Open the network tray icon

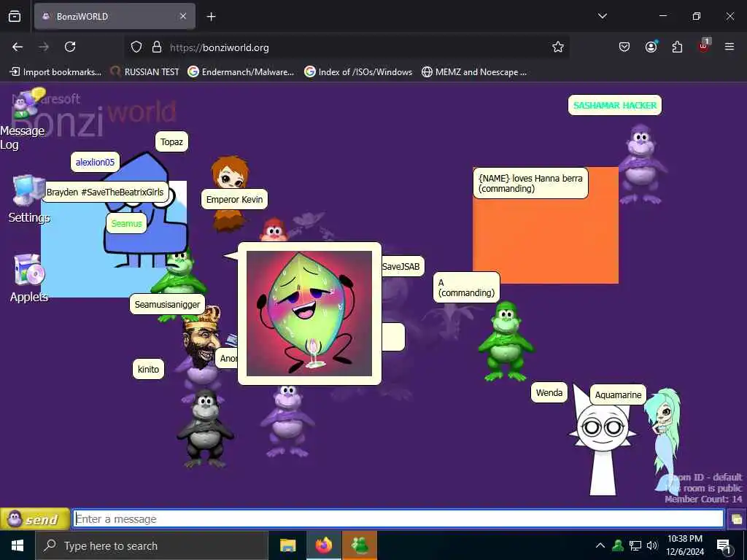coord(635,545)
